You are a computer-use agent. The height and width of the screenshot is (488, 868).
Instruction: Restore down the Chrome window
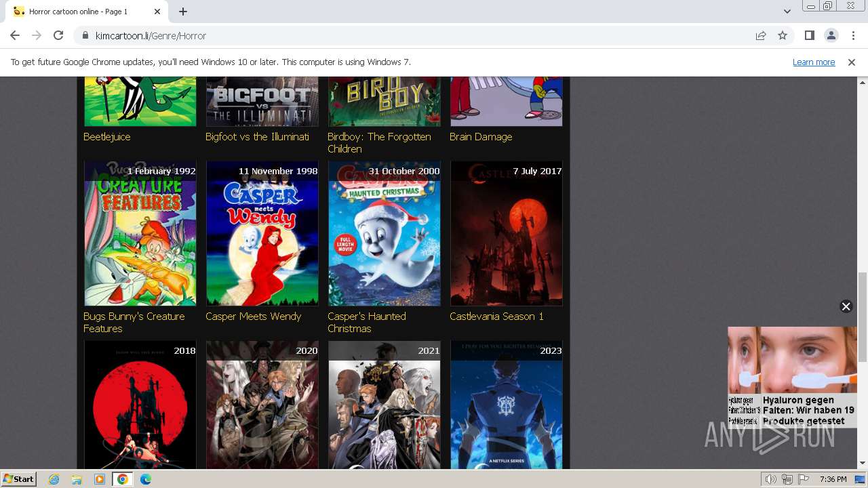(x=828, y=6)
